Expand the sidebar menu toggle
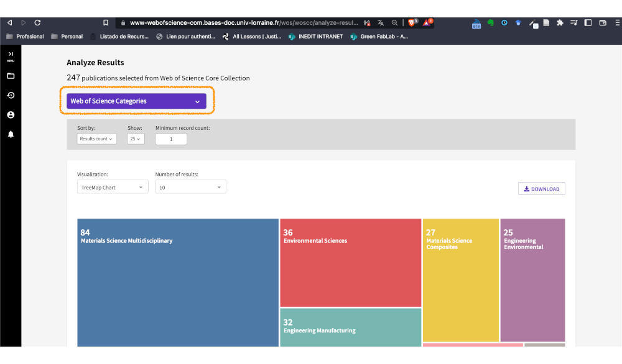The width and height of the screenshot is (622, 364). pyautogui.click(x=11, y=57)
